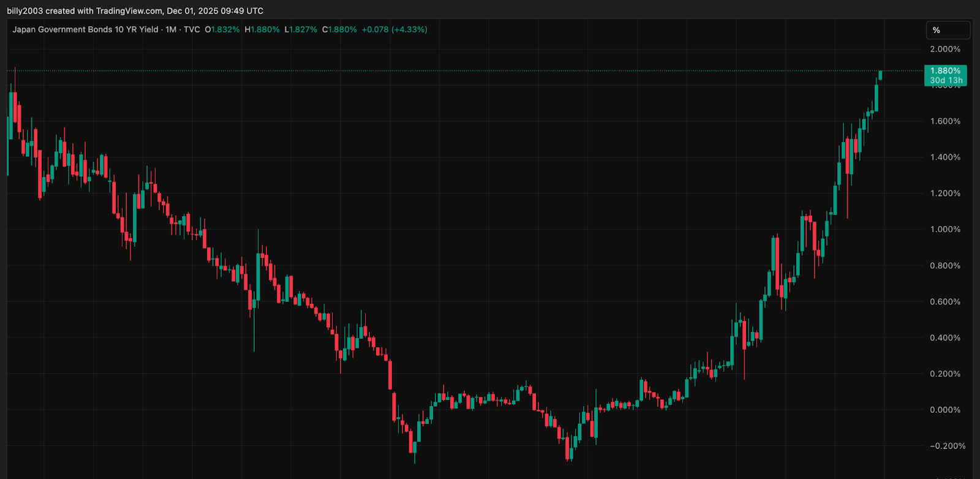Select the Japan Government Bonds 10 YR Yield title
The height and width of the screenshot is (479, 980).
[85, 29]
